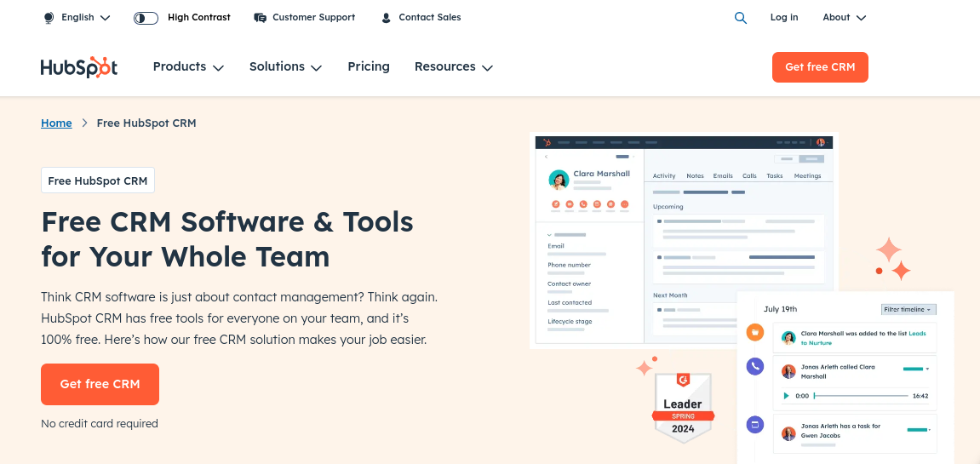
Task: Expand the Products menu
Action: pyautogui.click(x=188, y=67)
